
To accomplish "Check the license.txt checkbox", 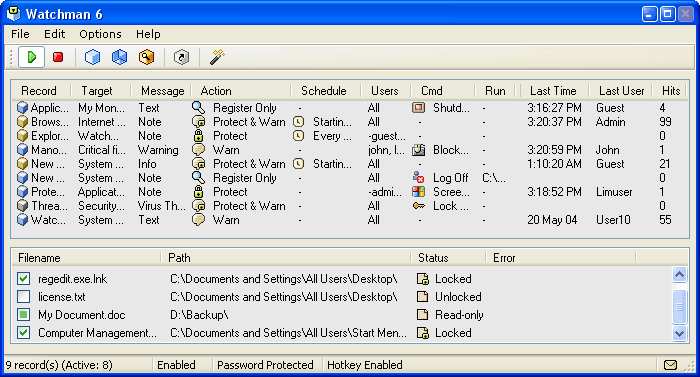I will tap(24, 297).
